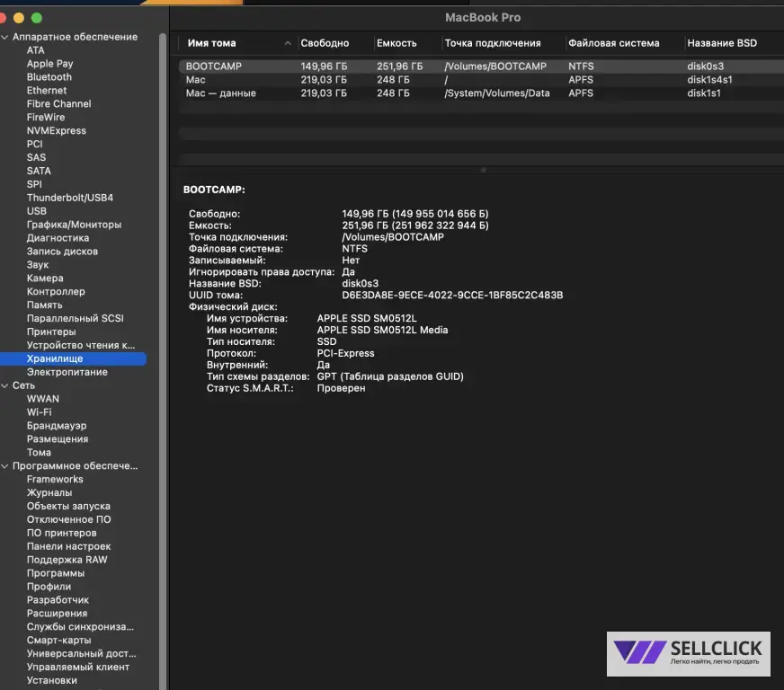Select Bluetooth in hardware list
The width and height of the screenshot is (784, 690).
pos(49,77)
